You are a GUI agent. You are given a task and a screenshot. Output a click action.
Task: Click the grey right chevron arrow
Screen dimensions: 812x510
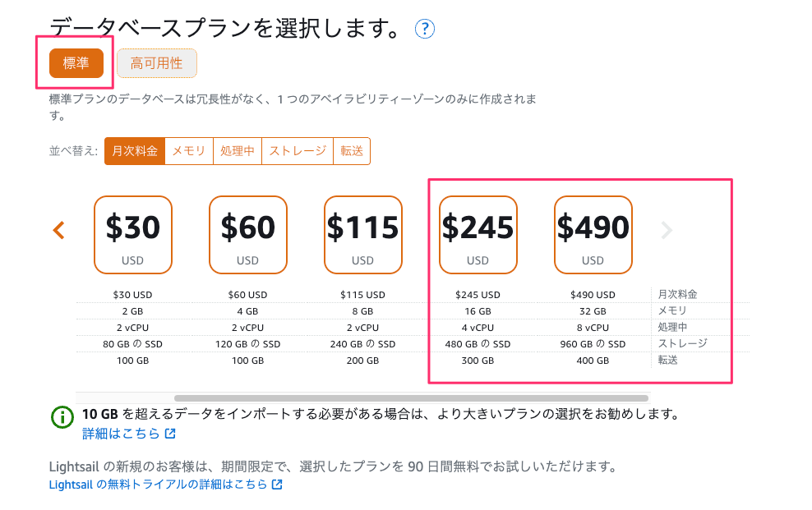667,231
